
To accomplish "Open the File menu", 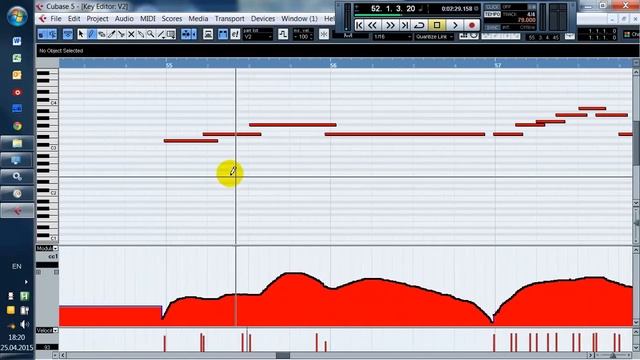I will [56, 18].
